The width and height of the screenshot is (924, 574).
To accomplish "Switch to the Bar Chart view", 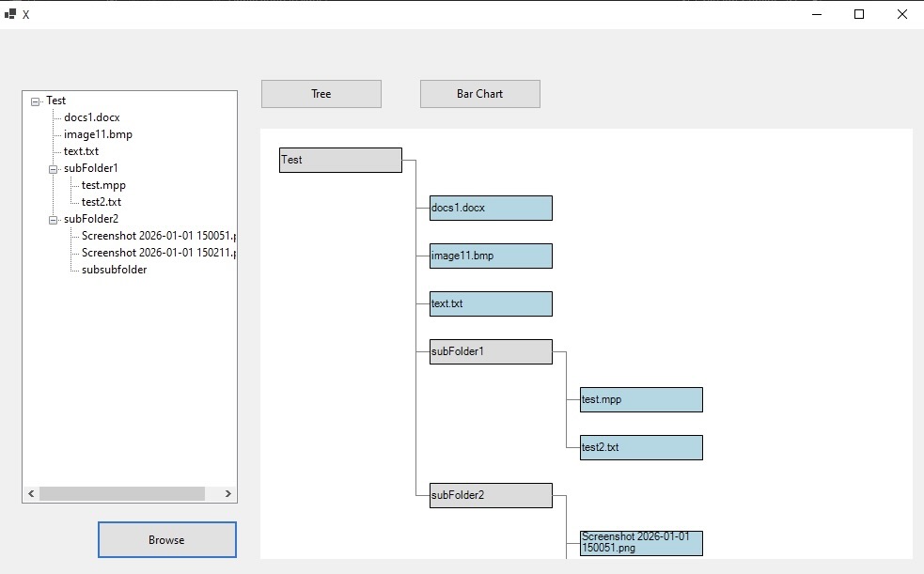I will coord(480,94).
